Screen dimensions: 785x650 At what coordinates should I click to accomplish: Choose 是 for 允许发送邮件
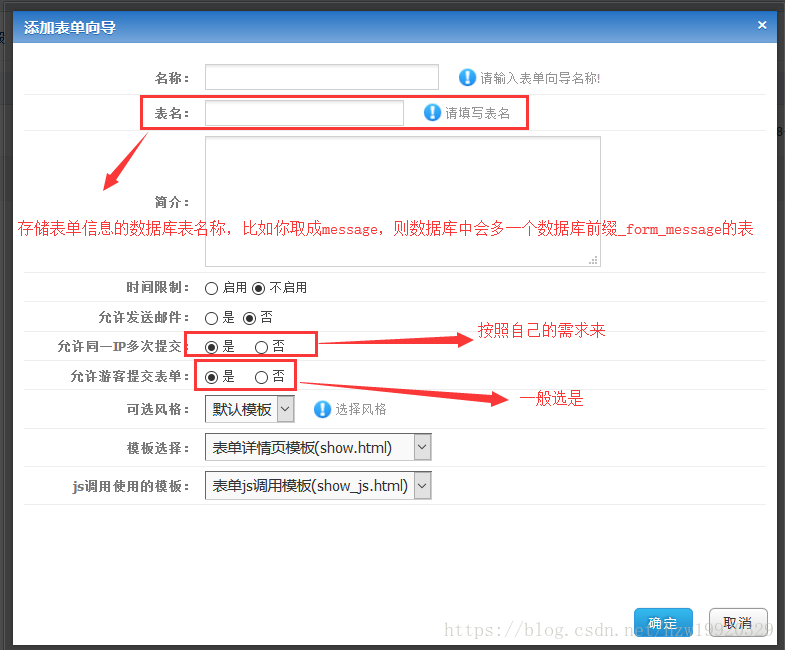[x=211, y=318]
